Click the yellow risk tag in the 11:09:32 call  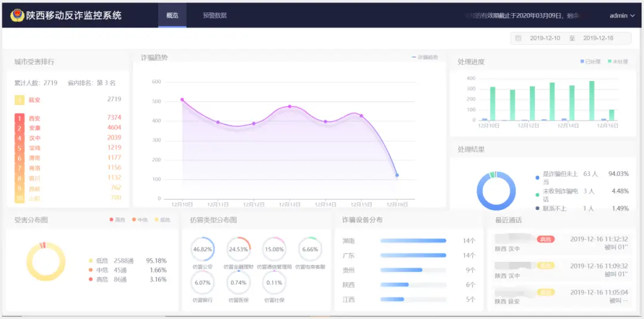[546, 265]
